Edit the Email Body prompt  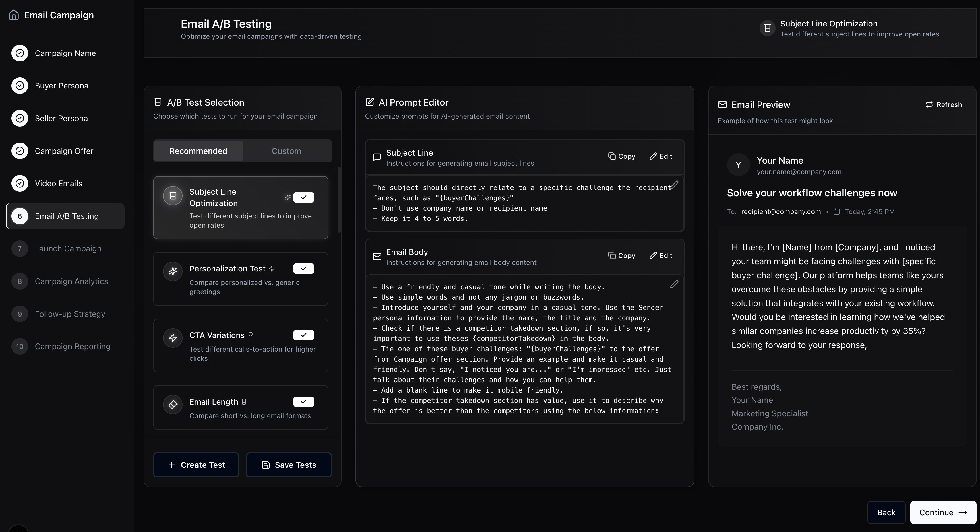pos(661,256)
